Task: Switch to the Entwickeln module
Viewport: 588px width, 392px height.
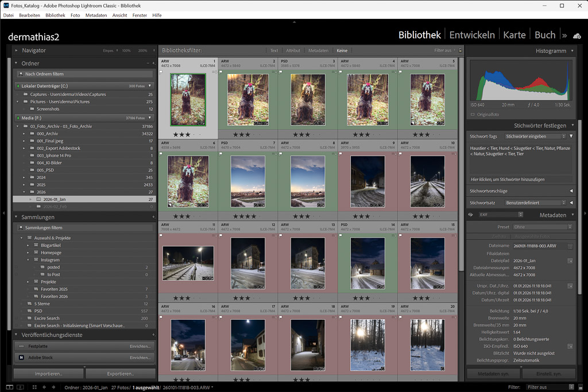Action: pyautogui.click(x=471, y=34)
